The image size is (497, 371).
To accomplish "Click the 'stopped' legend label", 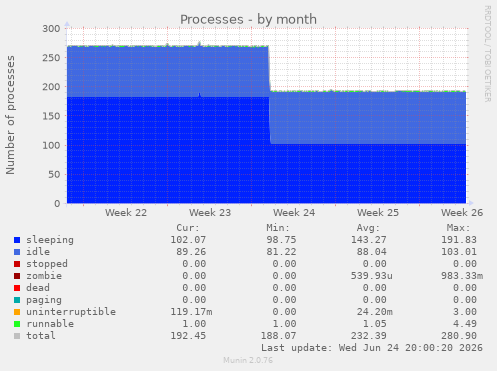I will click(x=47, y=264).
